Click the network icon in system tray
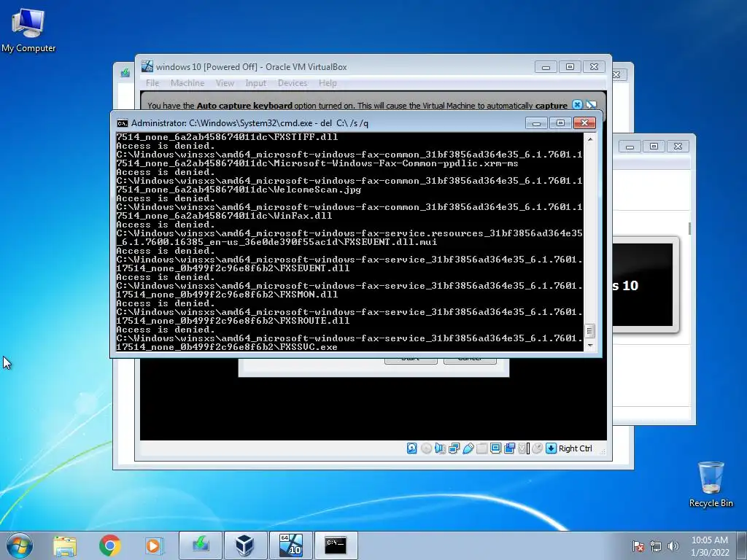This screenshot has width=747, height=560. coord(656,546)
